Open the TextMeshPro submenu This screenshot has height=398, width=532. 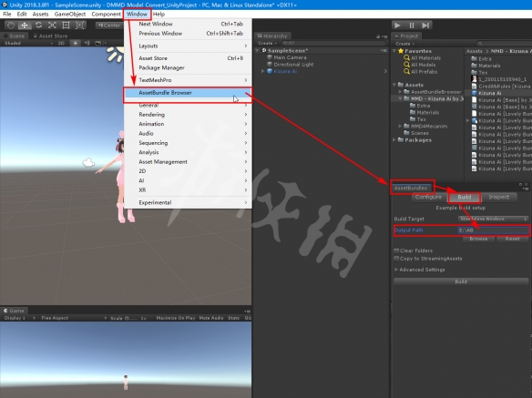(x=188, y=80)
